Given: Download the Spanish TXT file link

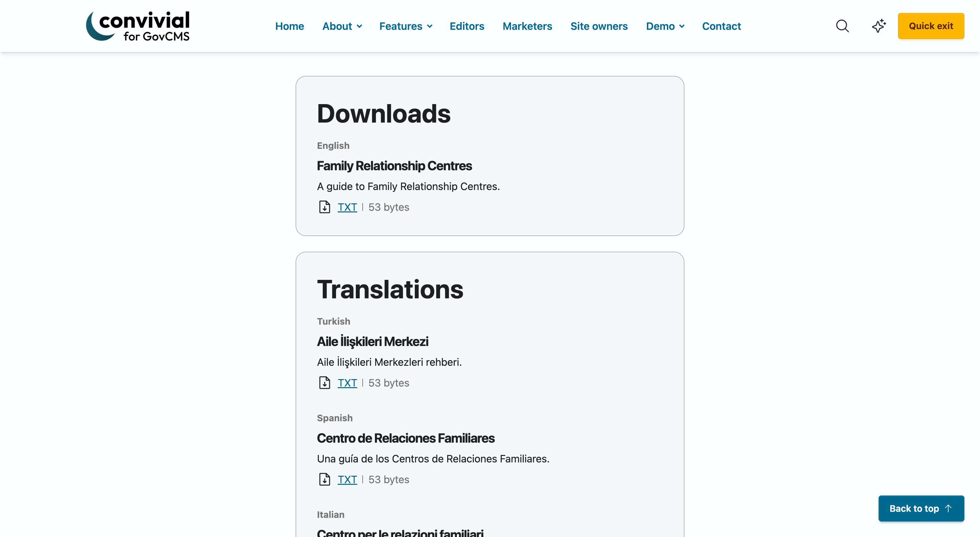Looking at the screenshot, I should coord(347,480).
